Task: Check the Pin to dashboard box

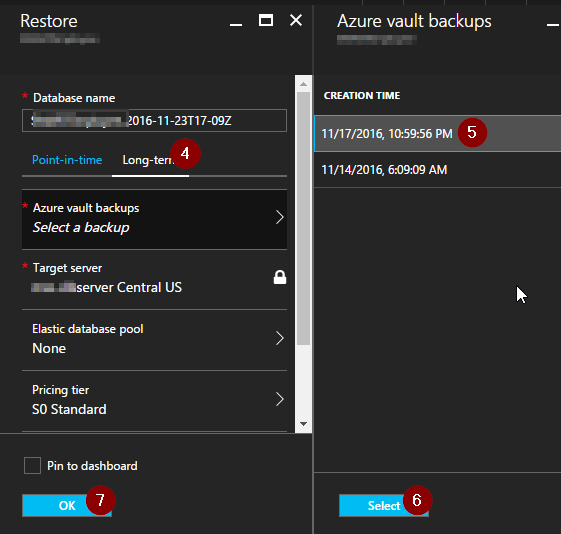Action: tap(32, 466)
